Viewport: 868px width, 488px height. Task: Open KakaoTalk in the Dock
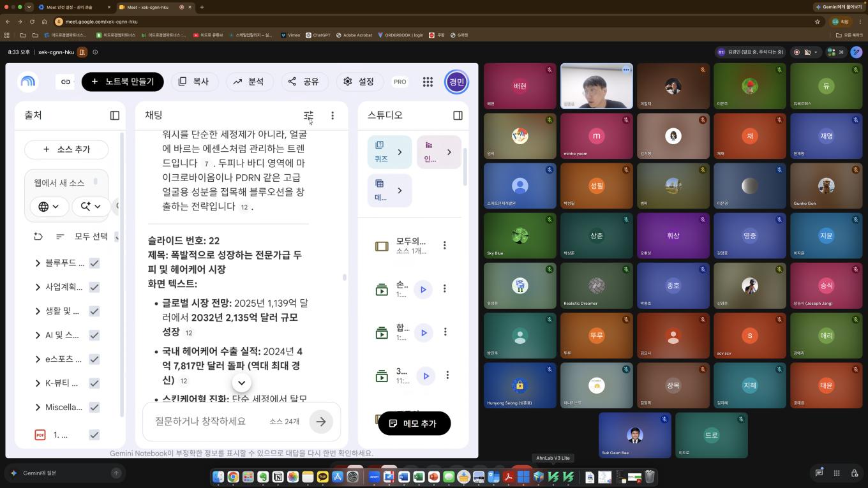pyautogui.click(x=323, y=477)
